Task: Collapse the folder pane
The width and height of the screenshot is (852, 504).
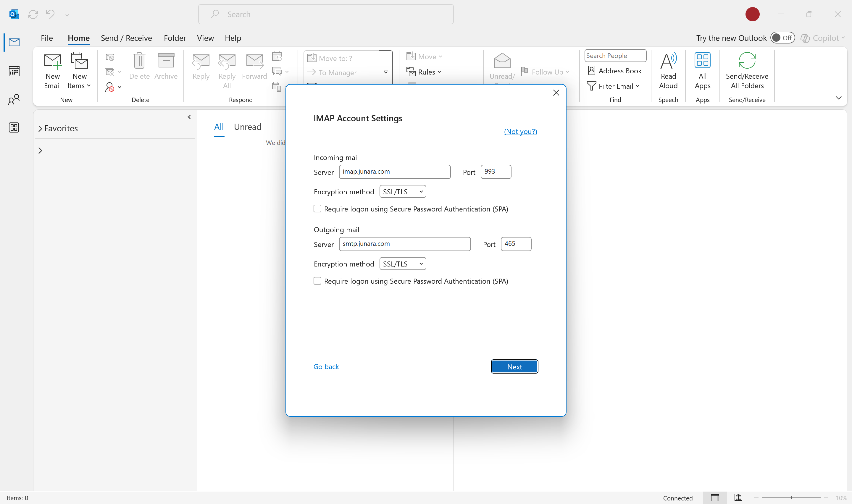Action: click(189, 117)
